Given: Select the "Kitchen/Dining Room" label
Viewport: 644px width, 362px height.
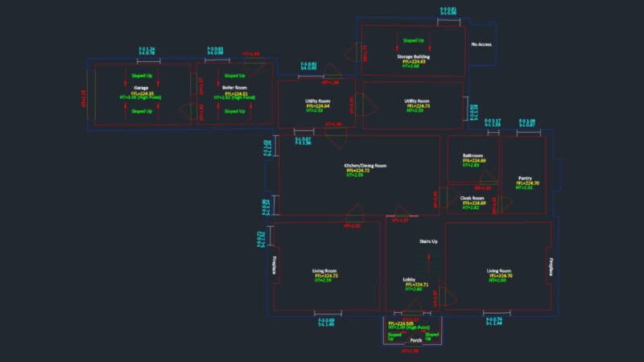Looking at the screenshot, I should pos(365,166).
